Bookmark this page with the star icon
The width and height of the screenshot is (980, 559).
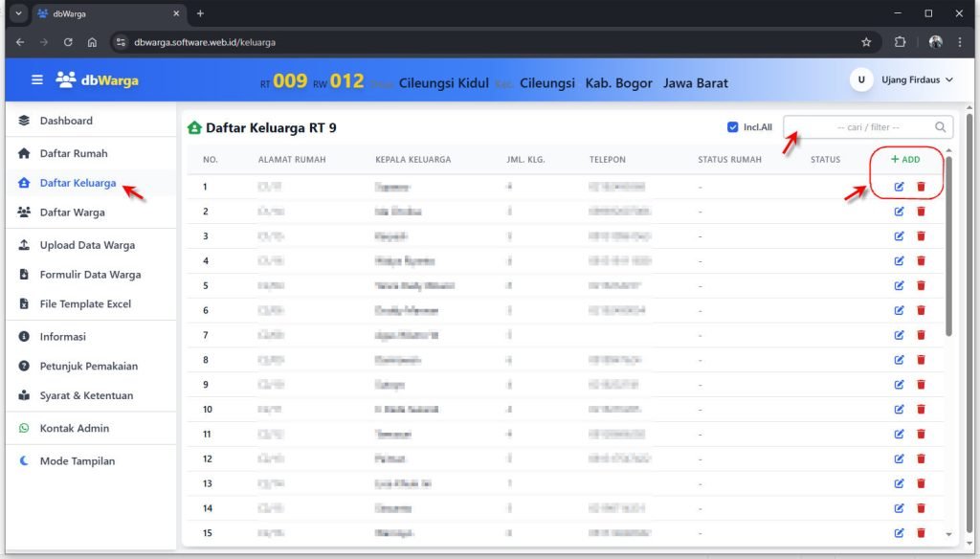(866, 42)
